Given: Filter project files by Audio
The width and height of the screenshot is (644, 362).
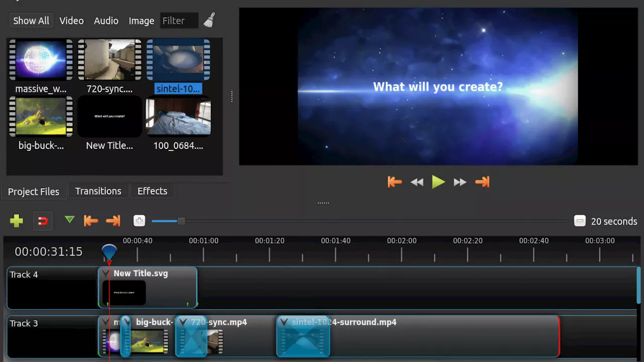Looking at the screenshot, I should point(106,21).
